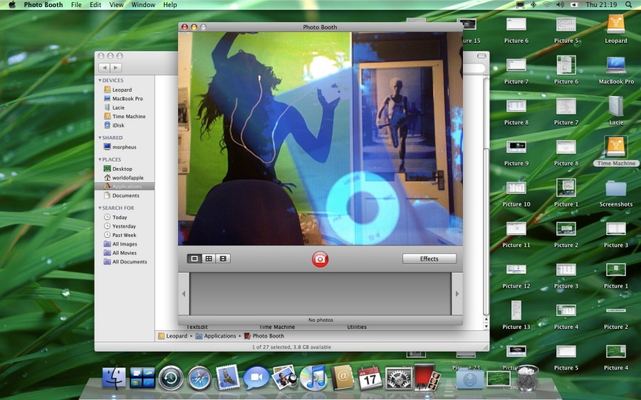Switch to single still picture mode

click(194, 258)
